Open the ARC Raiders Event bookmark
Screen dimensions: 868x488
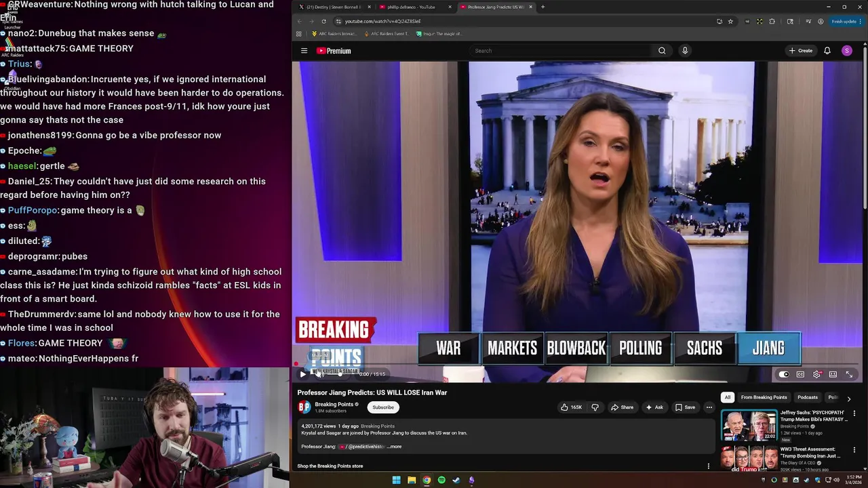[x=389, y=33]
